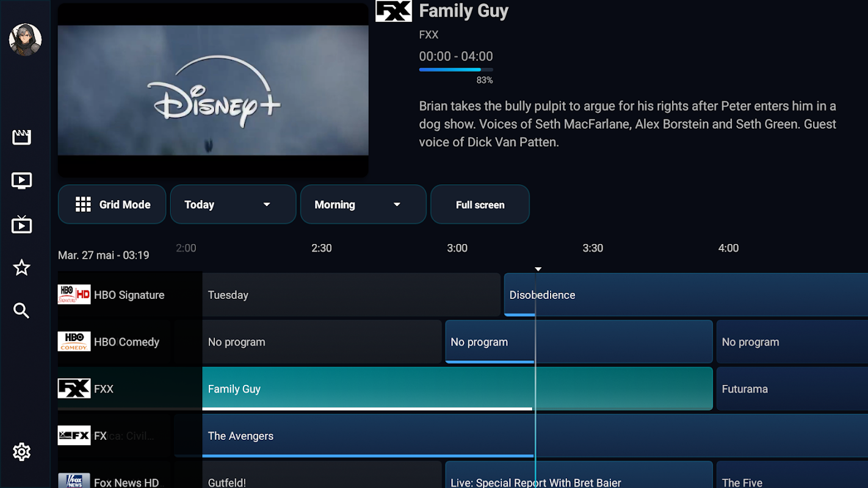Click the Fox News HD channel logo
The height and width of the screenshot is (488, 868).
click(x=74, y=481)
